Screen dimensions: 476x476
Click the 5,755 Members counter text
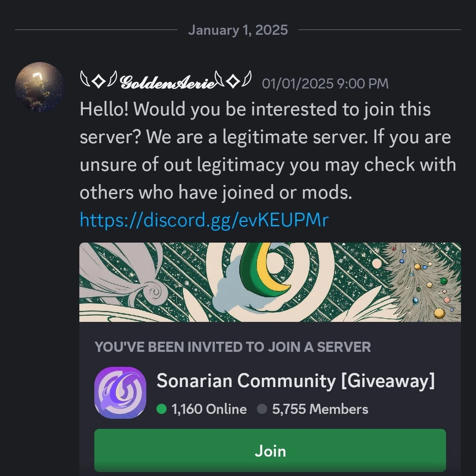click(x=320, y=409)
